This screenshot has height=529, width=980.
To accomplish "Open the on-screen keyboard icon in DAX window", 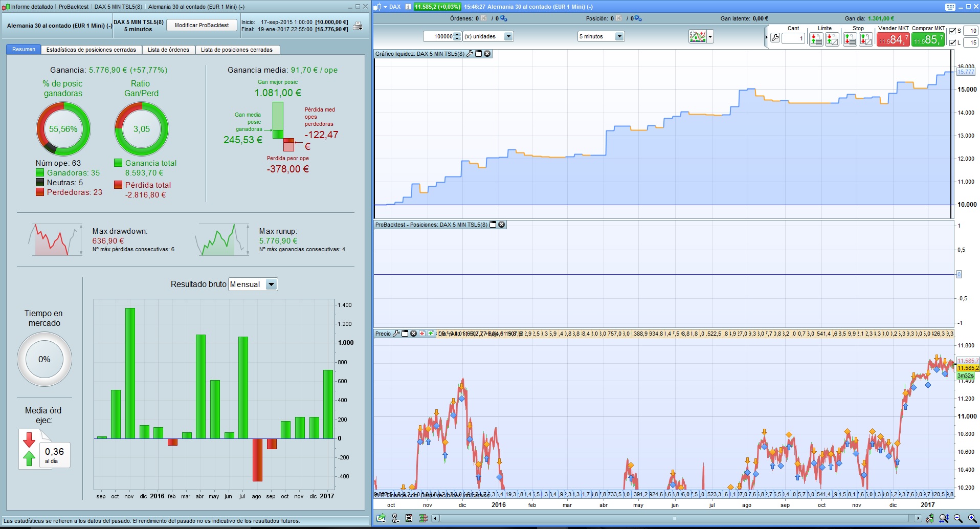I will 950,7.
